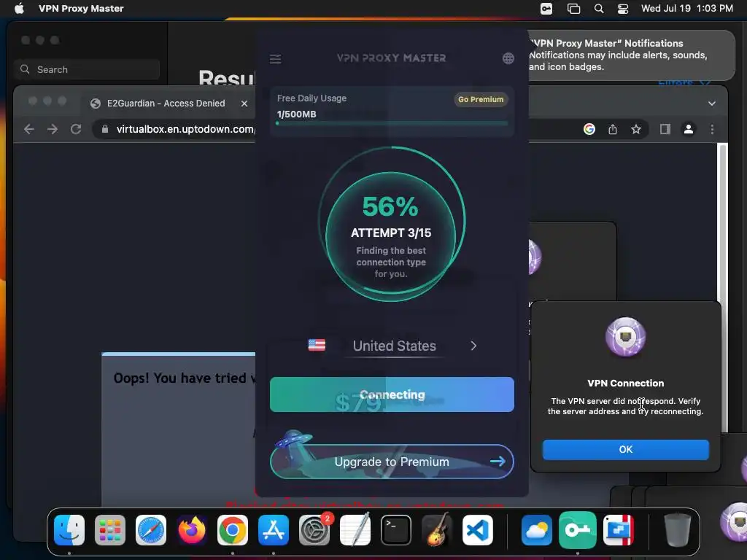Screen dimensions: 747x560
Task: Open Upgrade to Premium banner
Action: tap(392, 462)
